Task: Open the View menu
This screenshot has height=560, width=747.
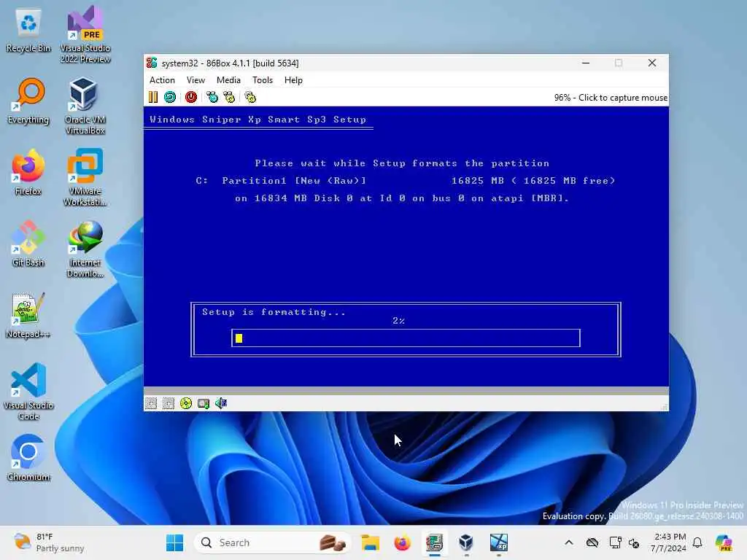Action: (x=196, y=80)
